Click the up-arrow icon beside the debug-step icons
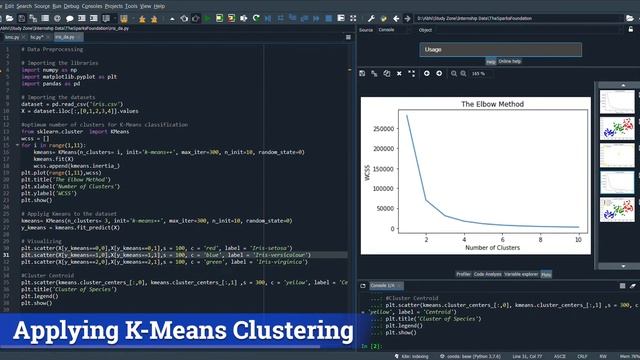The height and width of the screenshot is (360, 640). pyautogui.click(x=172, y=19)
